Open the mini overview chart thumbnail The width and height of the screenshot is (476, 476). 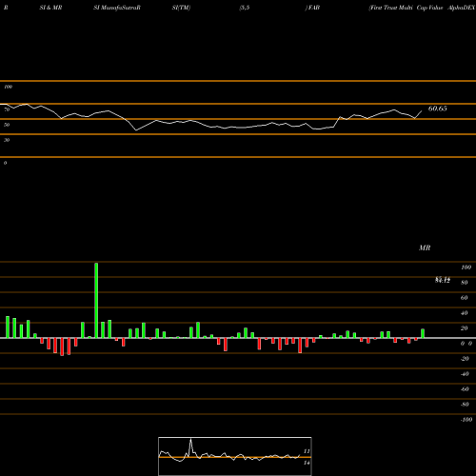pyautogui.click(x=235, y=456)
